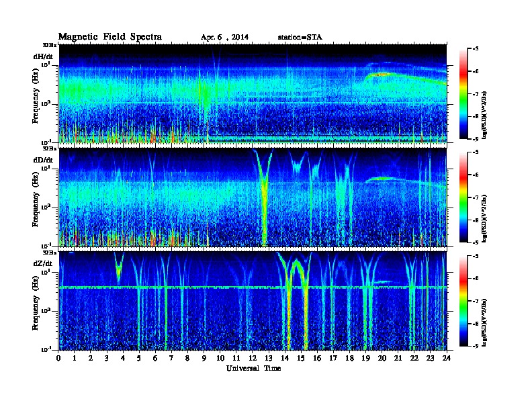Click the "-5" tick on dH/dt color bar
Image resolution: width=532 pixels, height=411 pixels.
[x=476, y=49]
